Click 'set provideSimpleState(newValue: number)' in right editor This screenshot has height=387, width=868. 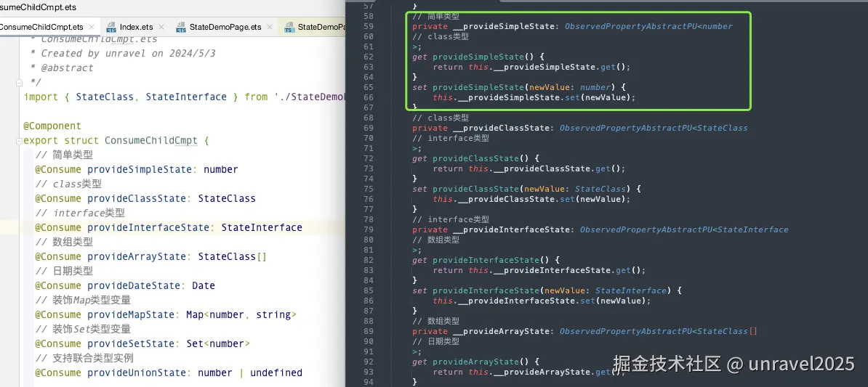click(519, 87)
